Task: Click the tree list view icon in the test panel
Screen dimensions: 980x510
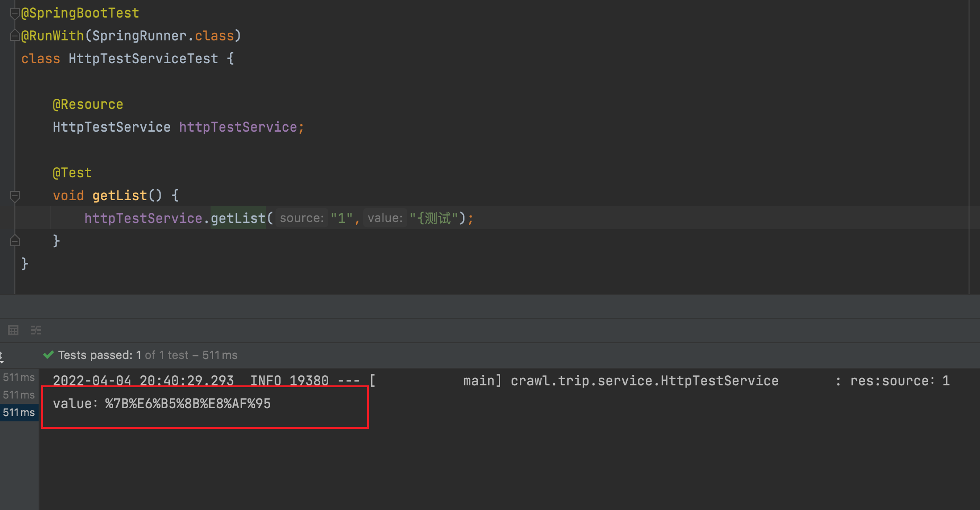Action: tap(36, 330)
